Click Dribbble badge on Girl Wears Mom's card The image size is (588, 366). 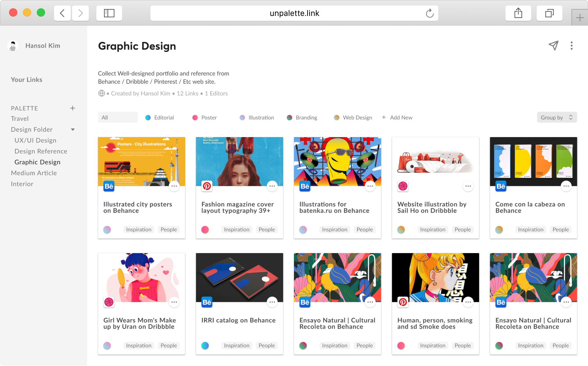tap(109, 302)
